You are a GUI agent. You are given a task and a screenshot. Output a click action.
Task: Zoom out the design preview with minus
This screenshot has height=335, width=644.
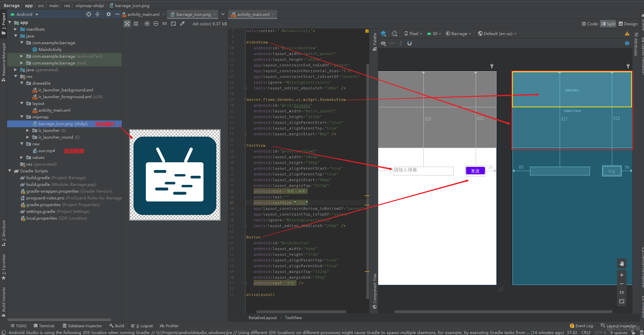click(622, 284)
